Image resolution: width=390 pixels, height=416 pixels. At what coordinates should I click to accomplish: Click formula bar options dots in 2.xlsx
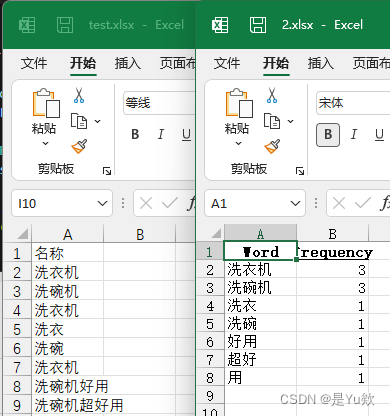click(x=316, y=203)
